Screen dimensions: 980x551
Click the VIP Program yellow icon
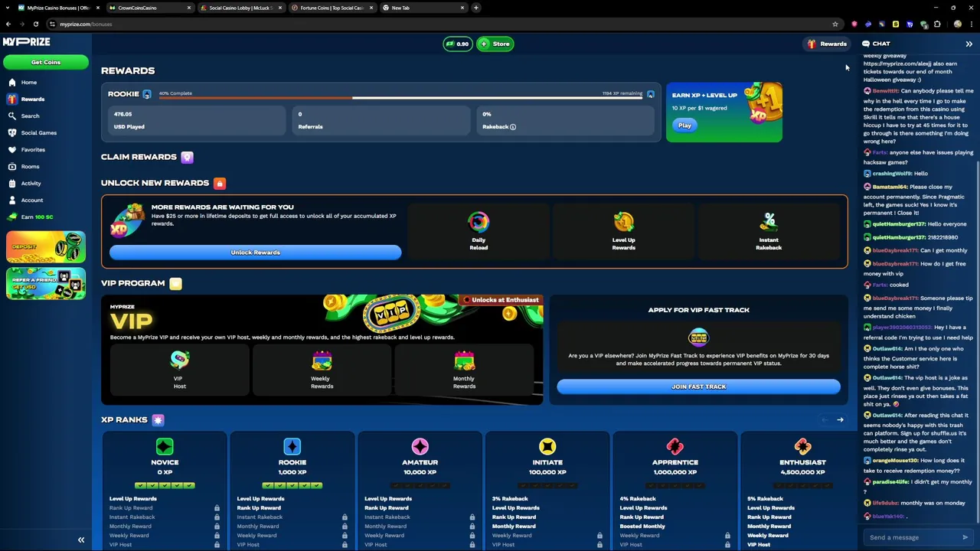point(175,283)
